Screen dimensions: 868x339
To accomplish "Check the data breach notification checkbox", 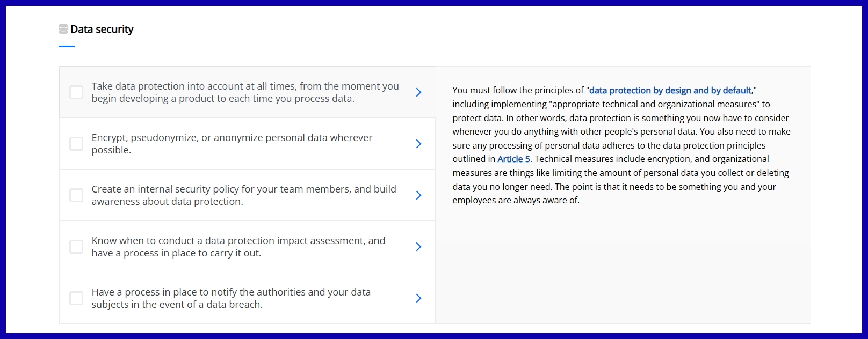I will coord(76,298).
